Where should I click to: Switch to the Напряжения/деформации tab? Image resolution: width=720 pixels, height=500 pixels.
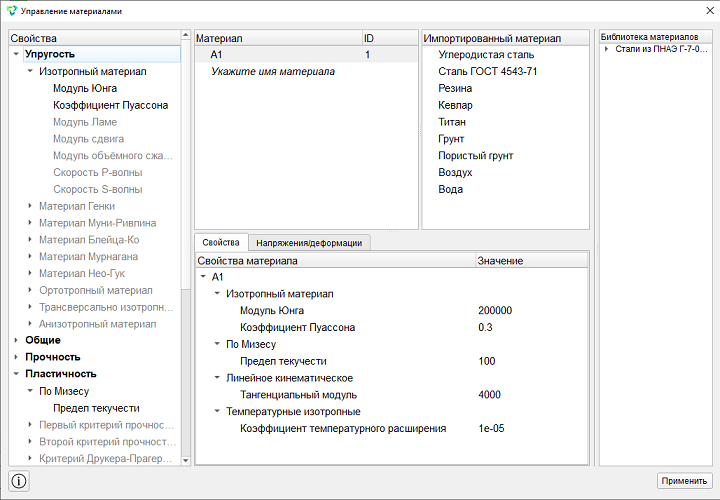tap(309, 243)
